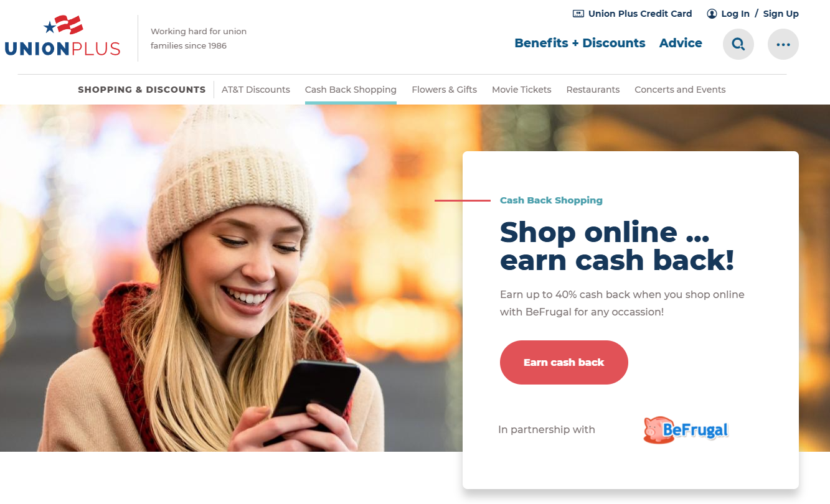Click the Union Plus logo
The width and height of the screenshot is (830, 504).
point(62,36)
